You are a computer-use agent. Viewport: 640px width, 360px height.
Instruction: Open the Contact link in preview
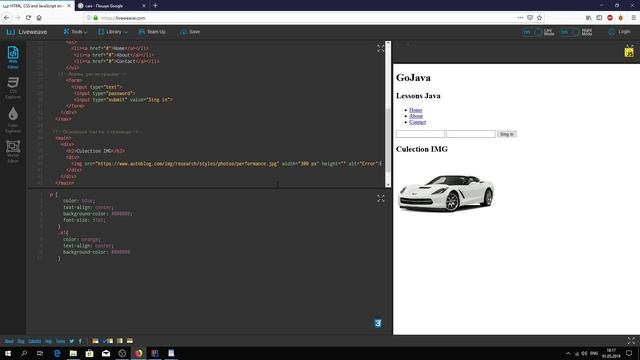click(418, 122)
